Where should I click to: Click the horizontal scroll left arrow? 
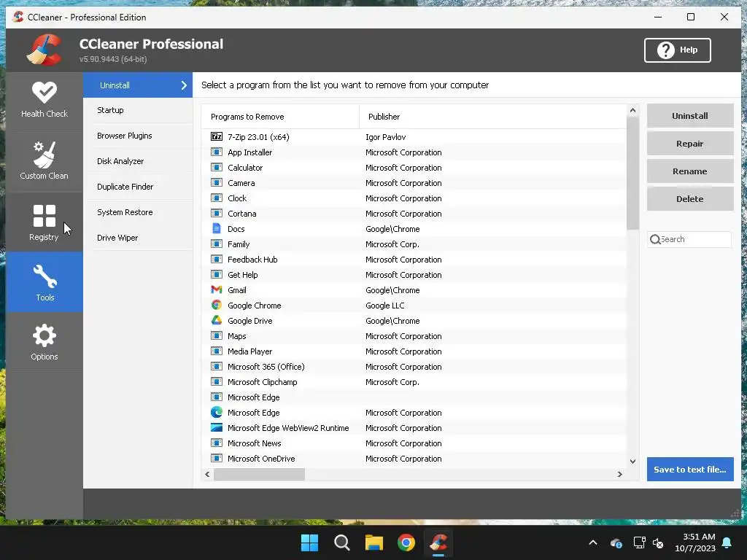(x=207, y=474)
